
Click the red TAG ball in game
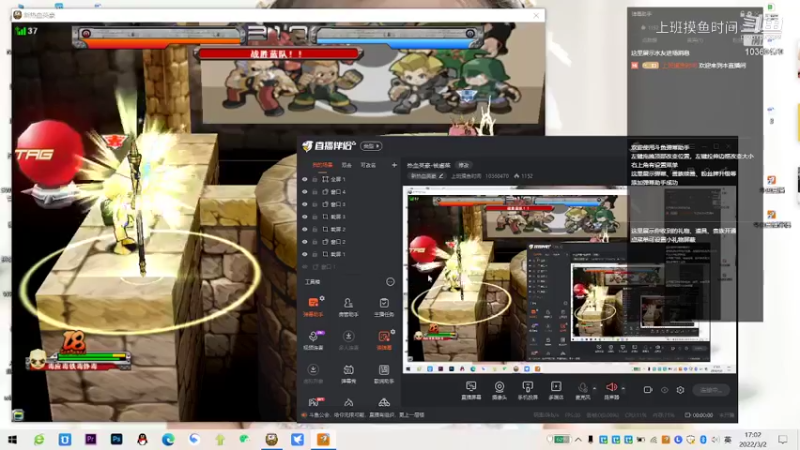pos(49,153)
